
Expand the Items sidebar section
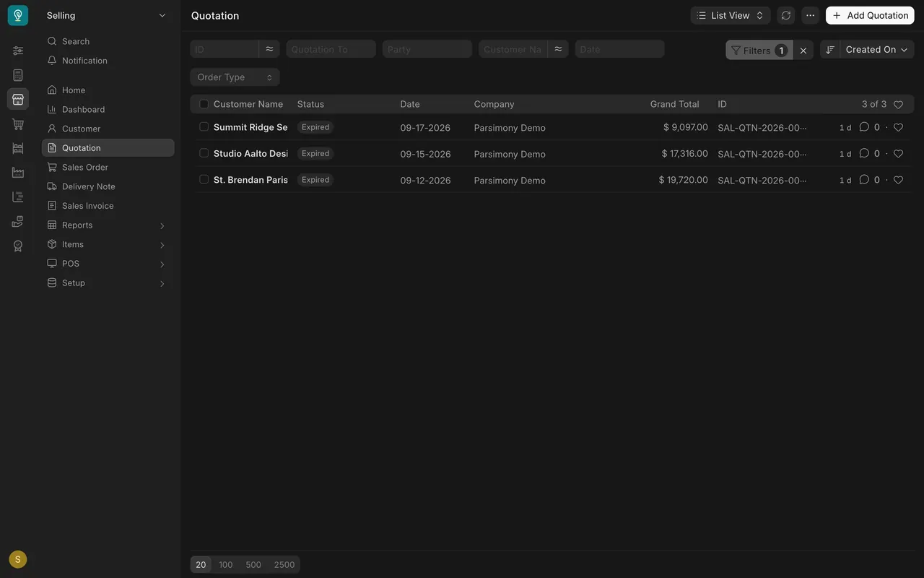point(108,244)
